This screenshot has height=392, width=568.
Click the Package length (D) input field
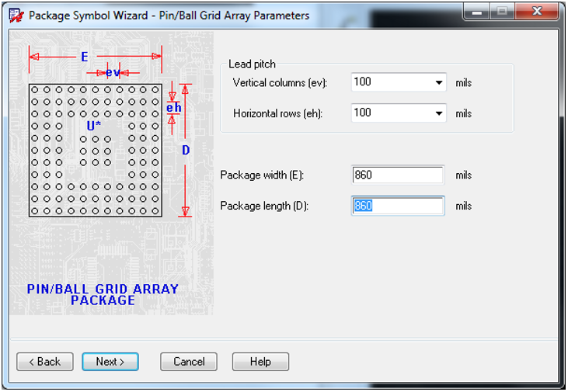click(x=398, y=206)
